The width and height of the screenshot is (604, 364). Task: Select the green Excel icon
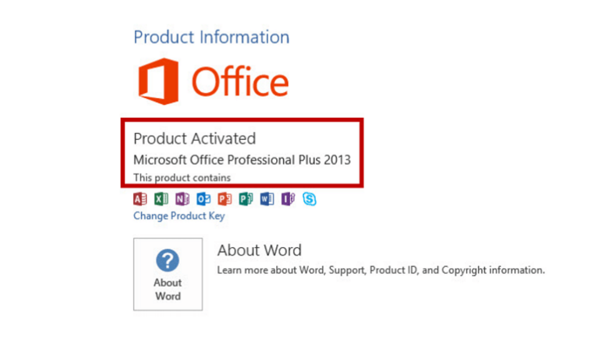point(161,199)
